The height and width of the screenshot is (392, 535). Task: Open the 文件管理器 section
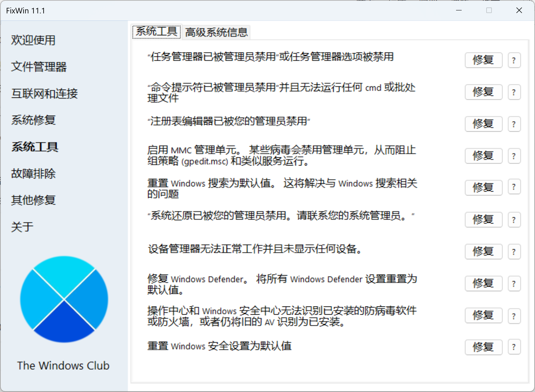(39, 67)
